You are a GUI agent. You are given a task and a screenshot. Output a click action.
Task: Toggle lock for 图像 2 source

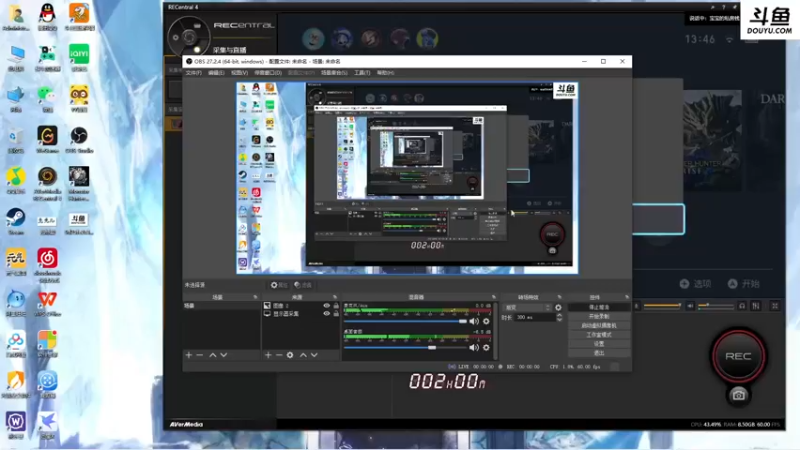[x=336, y=306]
